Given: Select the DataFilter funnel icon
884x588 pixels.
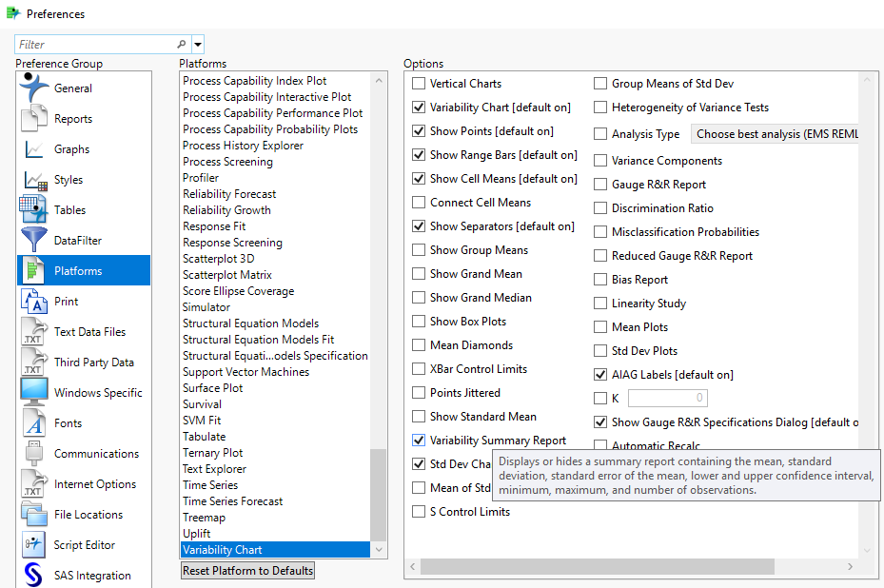Looking at the screenshot, I should coord(35,241).
